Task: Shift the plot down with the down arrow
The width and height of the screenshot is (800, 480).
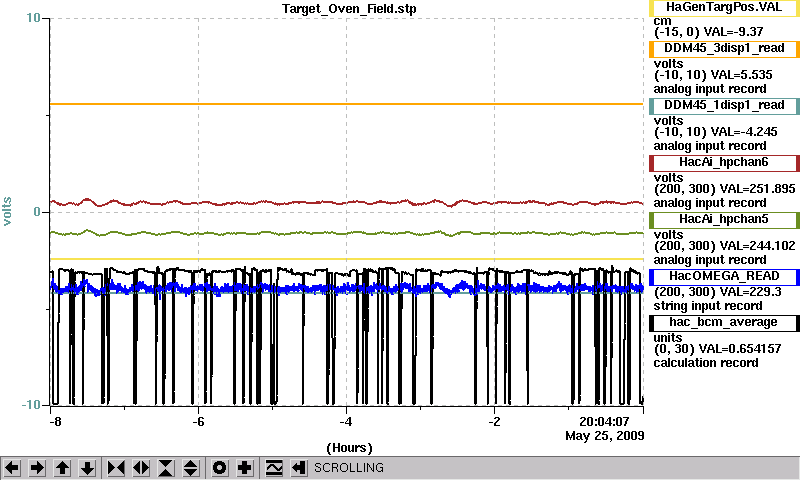Action: point(87,468)
